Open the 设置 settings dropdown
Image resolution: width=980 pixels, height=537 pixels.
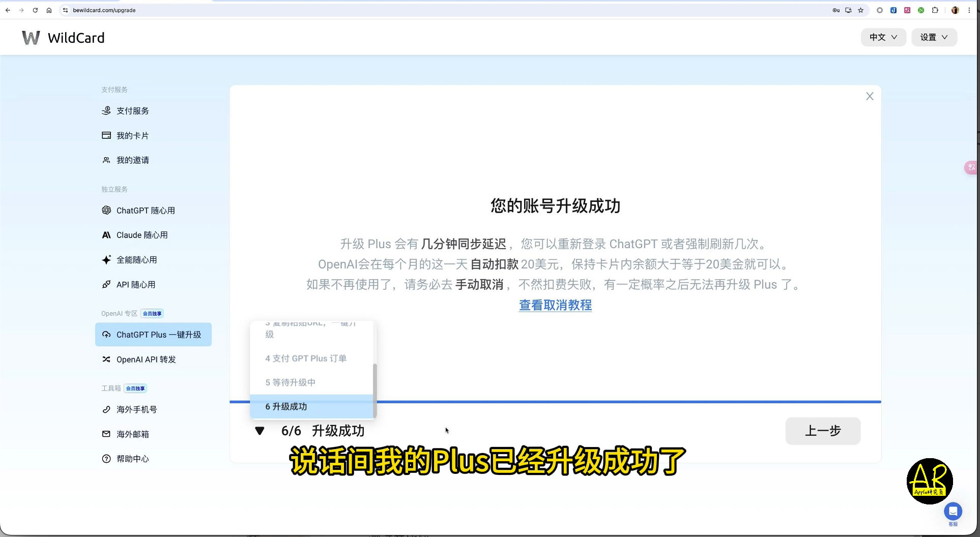click(934, 37)
